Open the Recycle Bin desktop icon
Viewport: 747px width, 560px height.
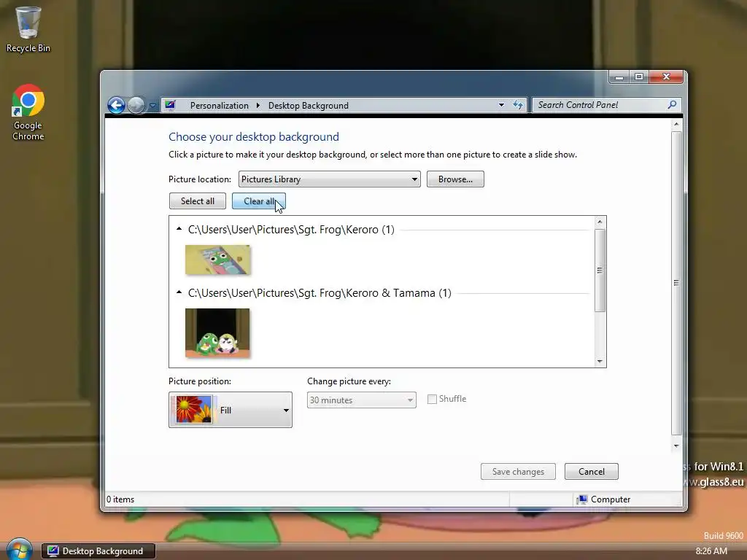(28, 28)
